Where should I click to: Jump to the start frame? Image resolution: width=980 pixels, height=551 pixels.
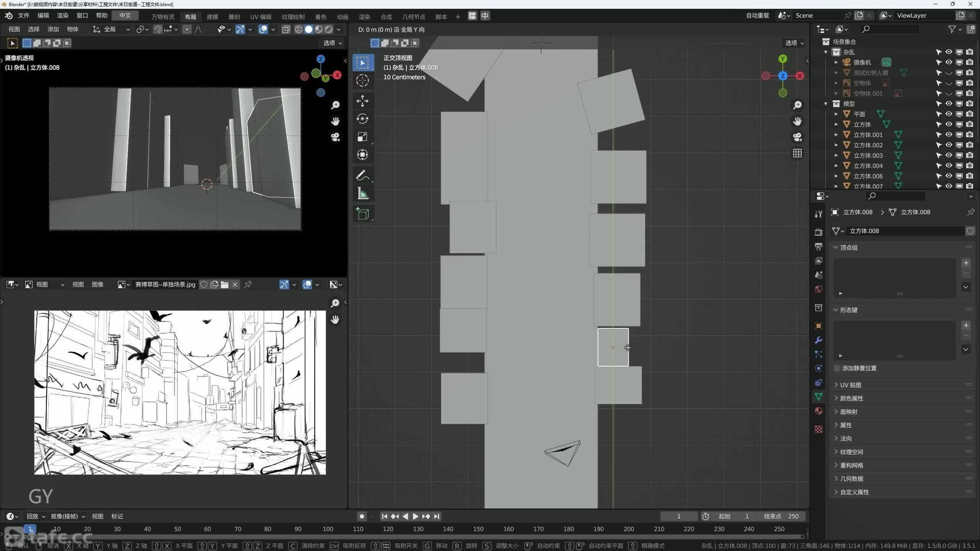tap(384, 517)
